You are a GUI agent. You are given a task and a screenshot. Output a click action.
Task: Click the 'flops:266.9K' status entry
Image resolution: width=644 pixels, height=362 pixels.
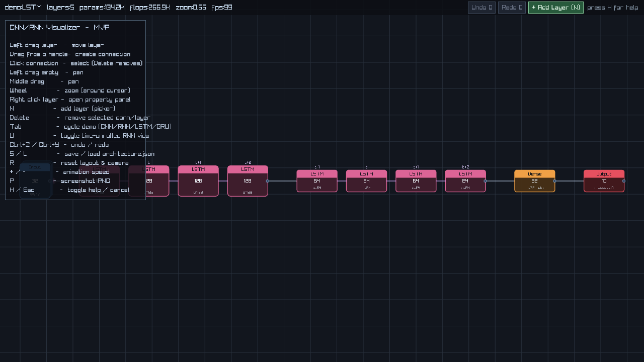tap(150, 8)
